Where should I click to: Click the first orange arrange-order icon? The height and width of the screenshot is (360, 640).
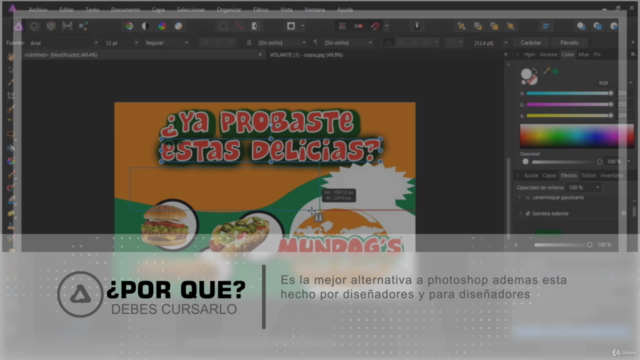[462, 26]
